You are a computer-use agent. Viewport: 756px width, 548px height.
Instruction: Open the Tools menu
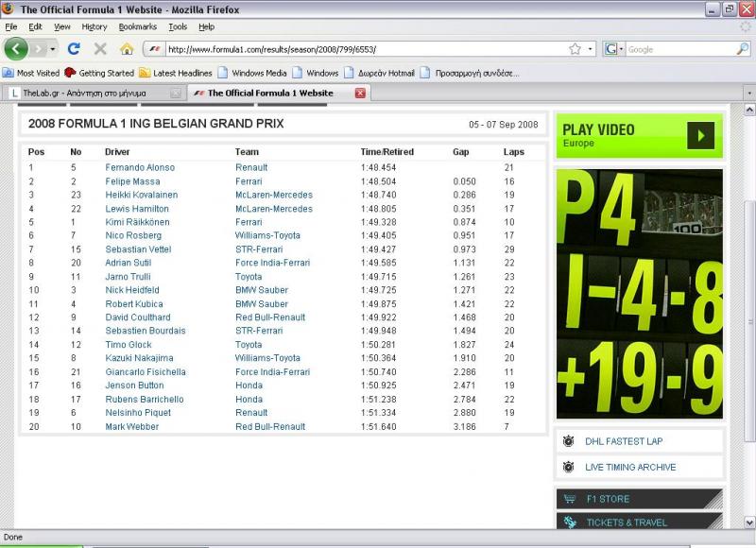[178, 27]
